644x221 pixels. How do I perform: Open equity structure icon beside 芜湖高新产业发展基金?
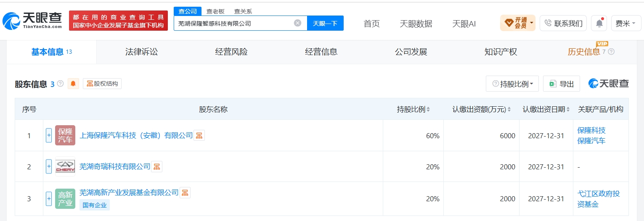185,192
